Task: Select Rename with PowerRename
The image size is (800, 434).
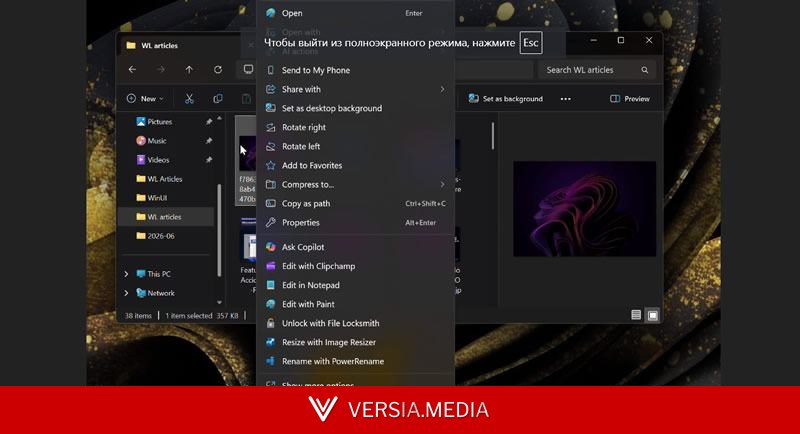Action: pyautogui.click(x=355, y=361)
